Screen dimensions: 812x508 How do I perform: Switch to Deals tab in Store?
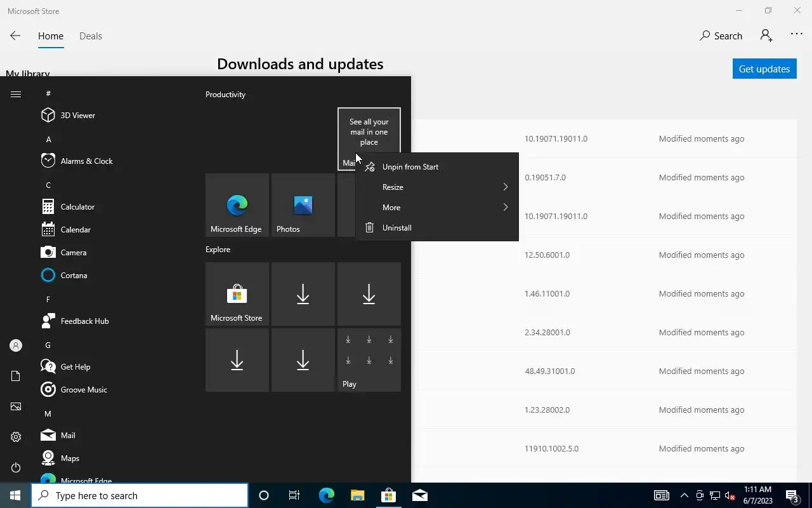point(91,36)
